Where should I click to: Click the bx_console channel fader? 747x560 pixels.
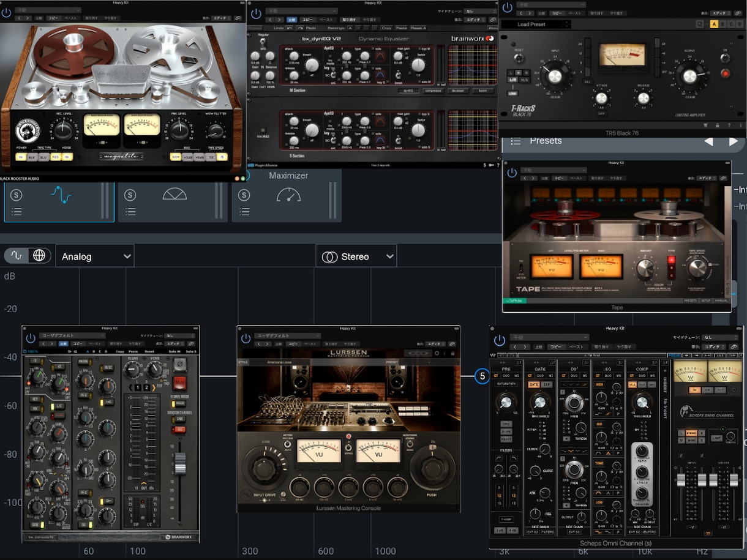tap(179, 463)
